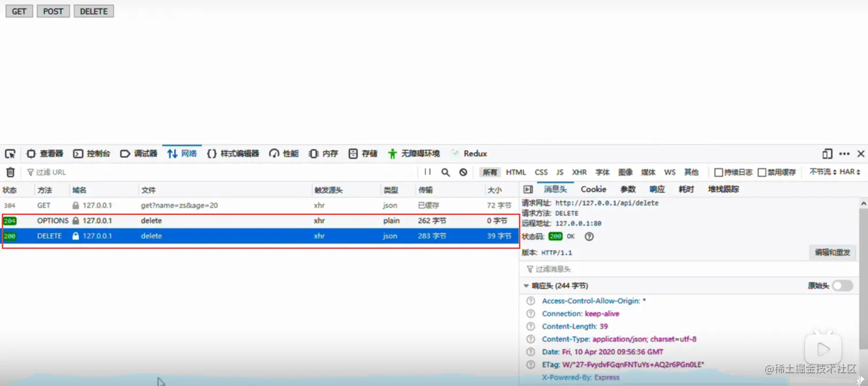Open the devtools three-dot options menu
868x386 pixels.
click(x=844, y=154)
